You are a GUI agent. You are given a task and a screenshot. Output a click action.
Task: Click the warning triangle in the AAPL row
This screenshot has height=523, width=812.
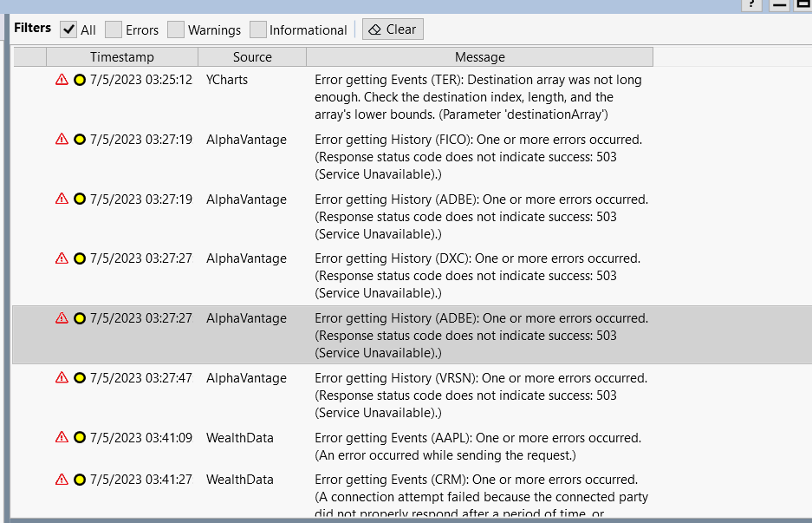click(62, 438)
